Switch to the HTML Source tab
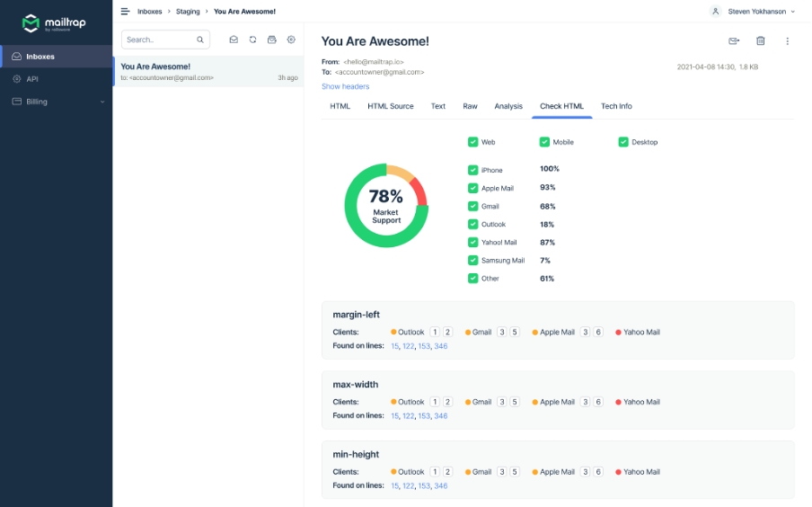 391,106
